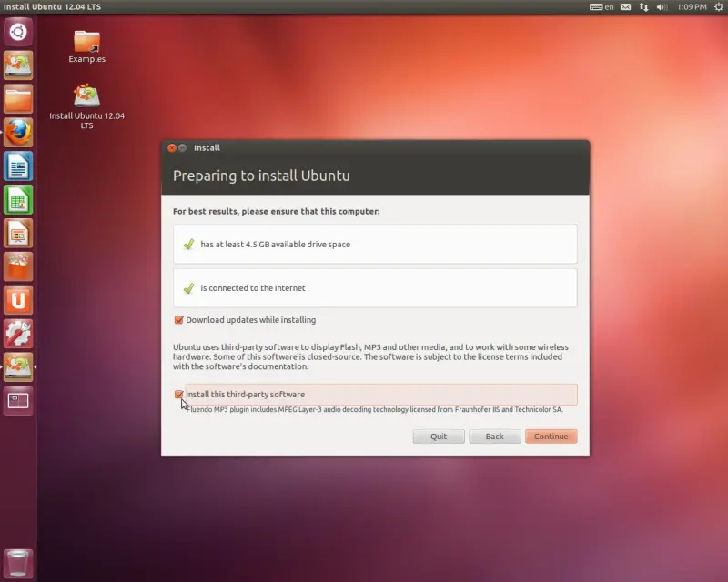728x582 pixels.
Task: Open Ubuntu Software Center
Action: click(x=18, y=266)
